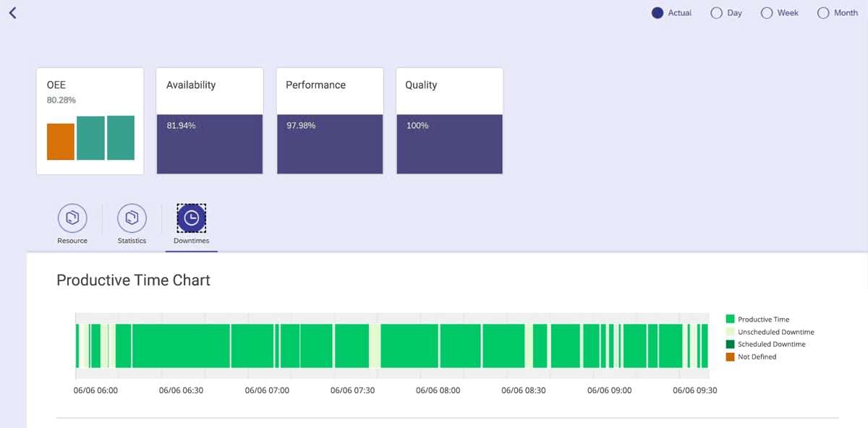
Task: Switch to the Week time range
Action: pyautogui.click(x=767, y=12)
